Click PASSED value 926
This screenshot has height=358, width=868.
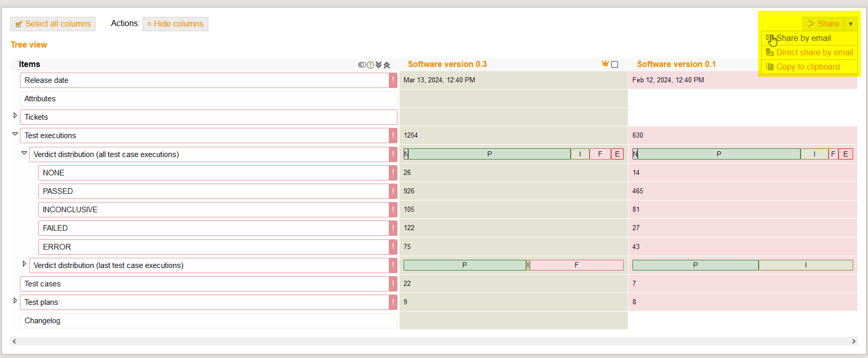coord(409,191)
